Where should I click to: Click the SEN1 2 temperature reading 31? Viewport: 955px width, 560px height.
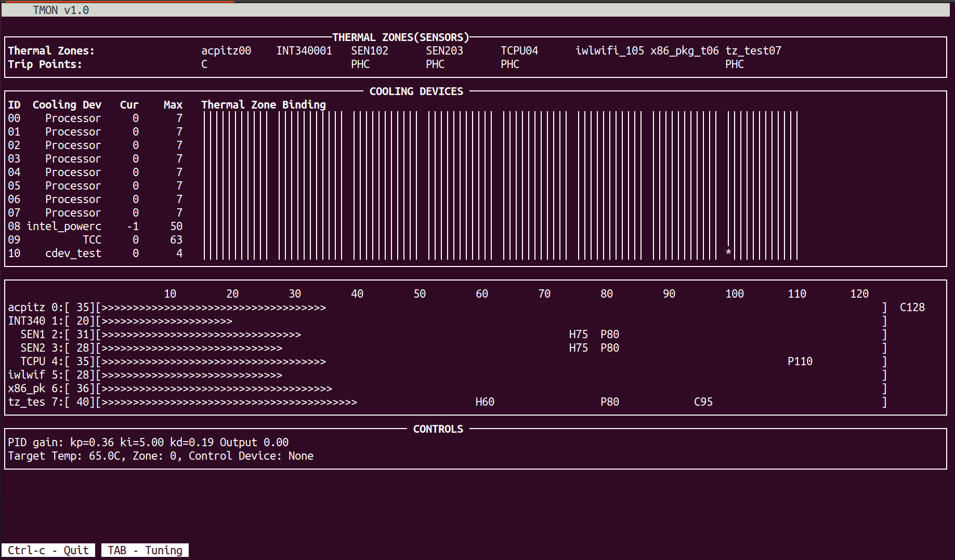83,335
